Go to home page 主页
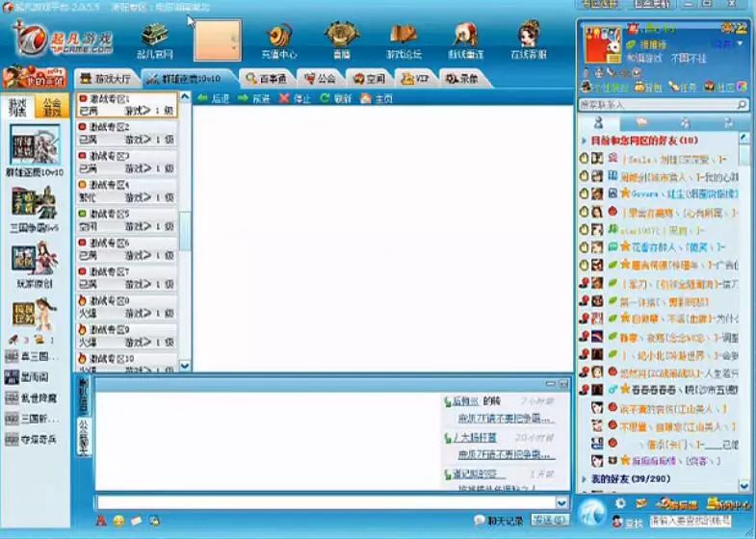 tap(377, 98)
